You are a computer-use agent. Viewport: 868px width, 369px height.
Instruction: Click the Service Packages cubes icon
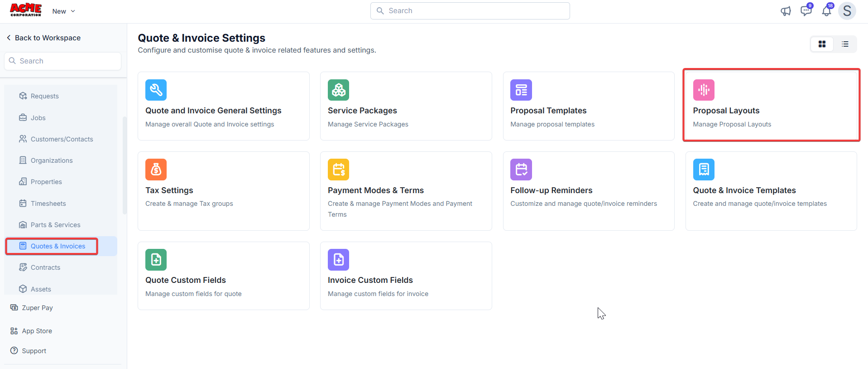pyautogui.click(x=338, y=90)
